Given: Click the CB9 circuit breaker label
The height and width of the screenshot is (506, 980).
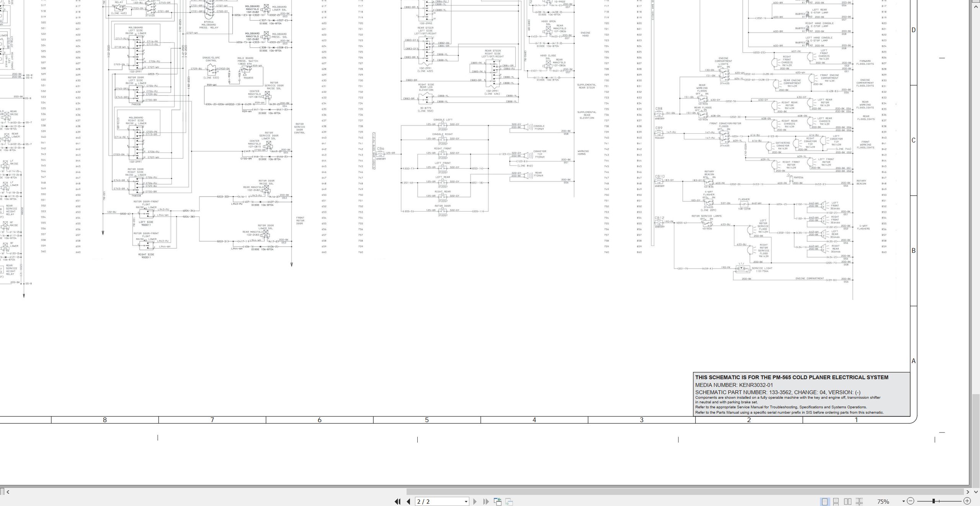Looking at the screenshot, I should point(658,128).
